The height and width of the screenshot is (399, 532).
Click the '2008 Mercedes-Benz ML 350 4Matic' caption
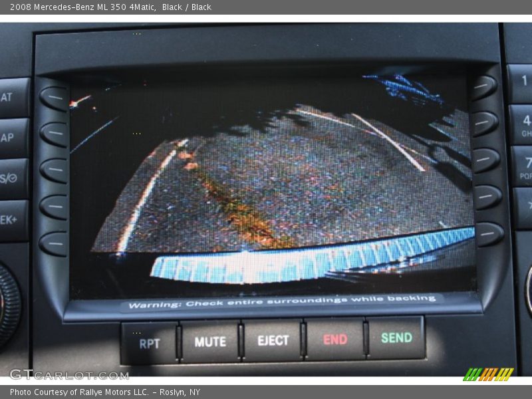click(83, 7)
